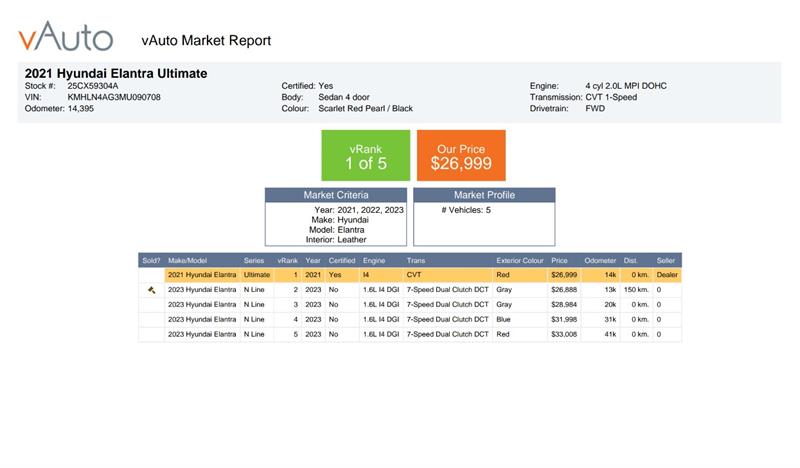Click the 2021 Hyundai Elantra Ultimate title
Viewport: 800px width, 468px height.
(116, 73)
